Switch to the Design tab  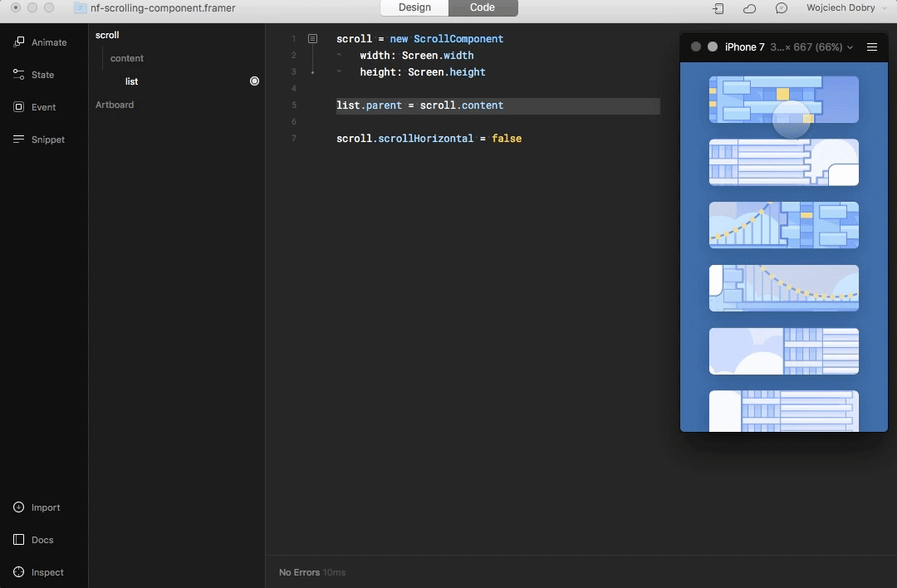pyautogui.click(x=414, y=7)
